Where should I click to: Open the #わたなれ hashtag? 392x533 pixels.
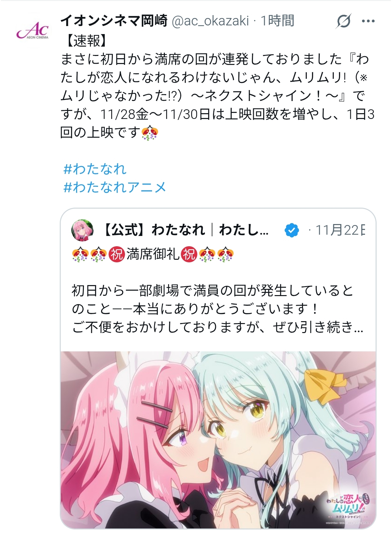(95, 169)
